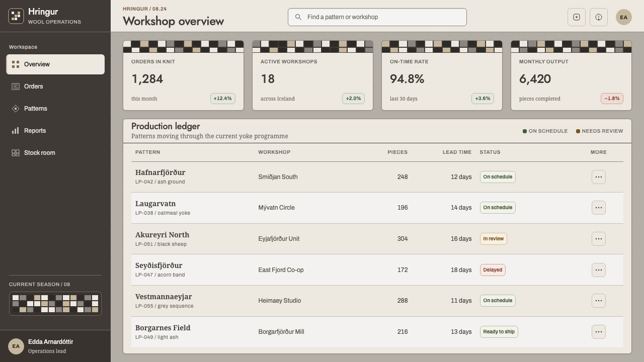Open the Monthly Output card
Image resolution: width=644 pixels, height=362 pixels.
coord(571,75)
